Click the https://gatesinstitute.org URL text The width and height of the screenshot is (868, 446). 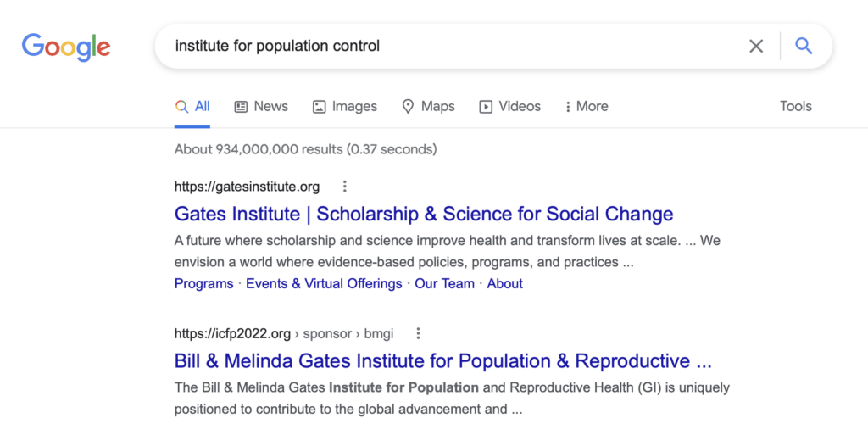point(247,187)
